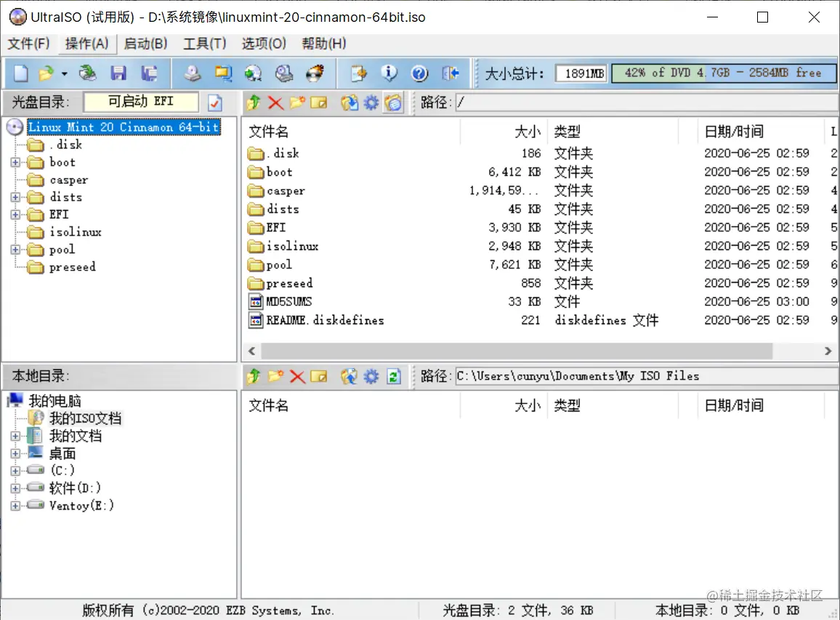Click the DVD capacity usage bar

723,73
